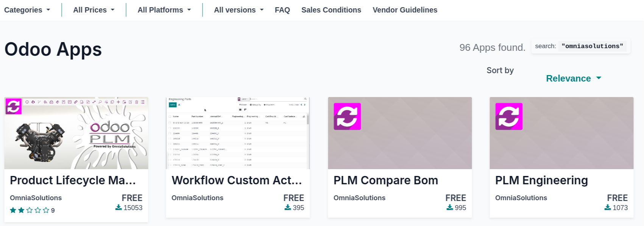The height and width of the screenshot is (226, 644).
Task: Open the Product Lifecycle Ma... app title
Action: pos(73,180)
